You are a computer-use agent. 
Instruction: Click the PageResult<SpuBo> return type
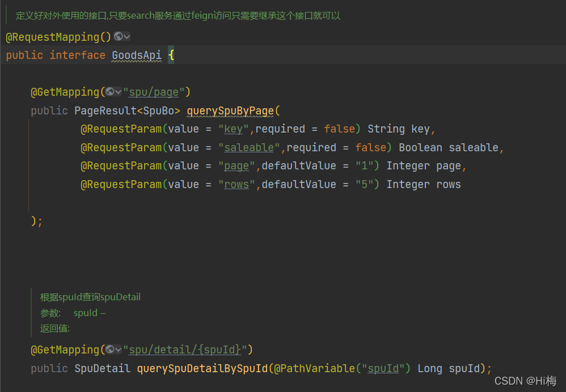(127, 110)
